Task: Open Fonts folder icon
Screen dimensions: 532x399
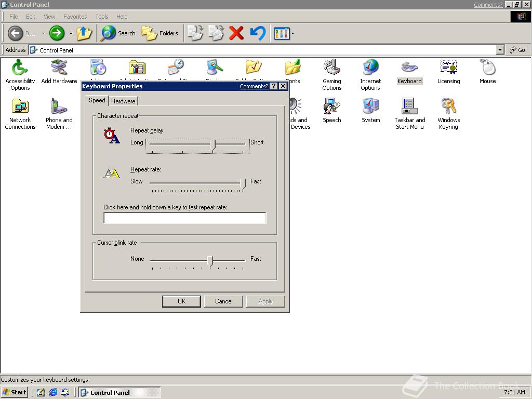Action: tap(293, 72)
